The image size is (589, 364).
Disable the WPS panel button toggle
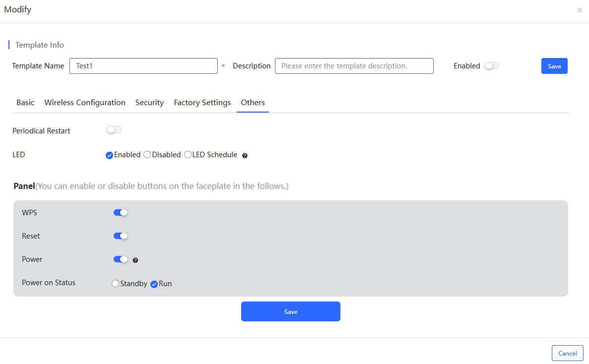click(121, 213)
